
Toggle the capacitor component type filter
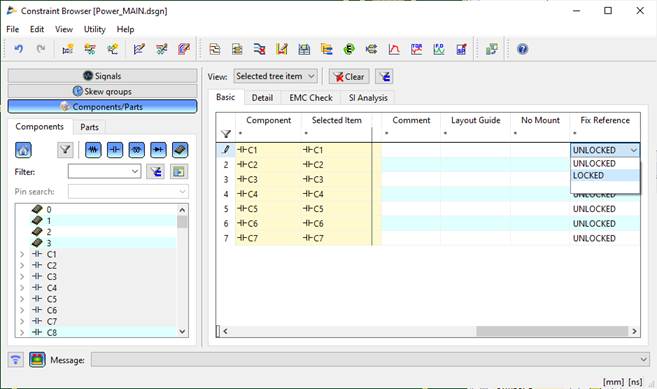115,150
